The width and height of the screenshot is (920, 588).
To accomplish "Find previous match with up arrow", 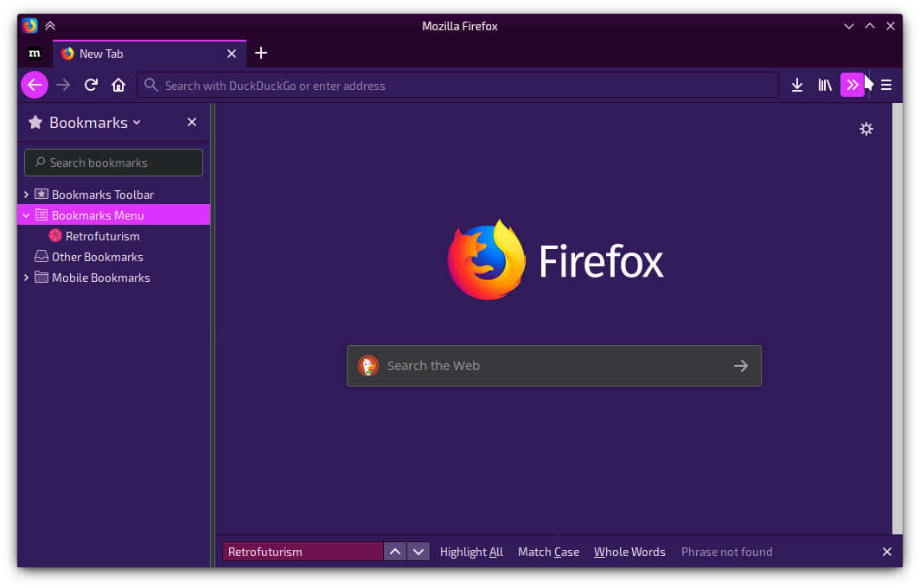I will pos(395,552).
